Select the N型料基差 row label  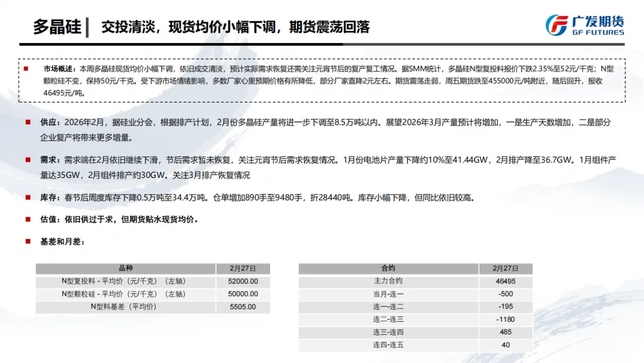(123, 307)
